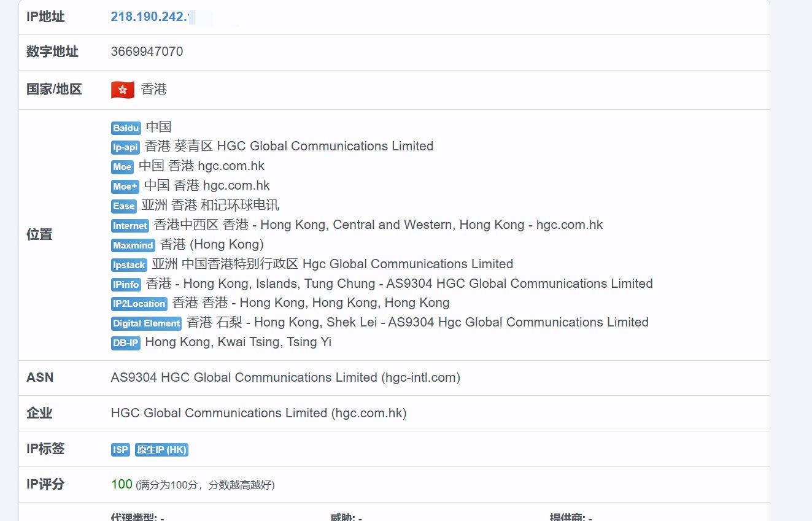Screen dimensions: 812x521
Task: Select the Moe+ location 中国 香港 hgc.com.hk
Action: pyautogui.click(x=207, y=185)
